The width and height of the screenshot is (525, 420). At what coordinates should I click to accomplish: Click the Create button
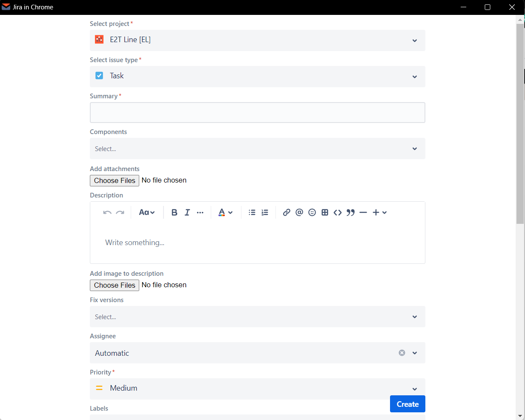(407, 404)
